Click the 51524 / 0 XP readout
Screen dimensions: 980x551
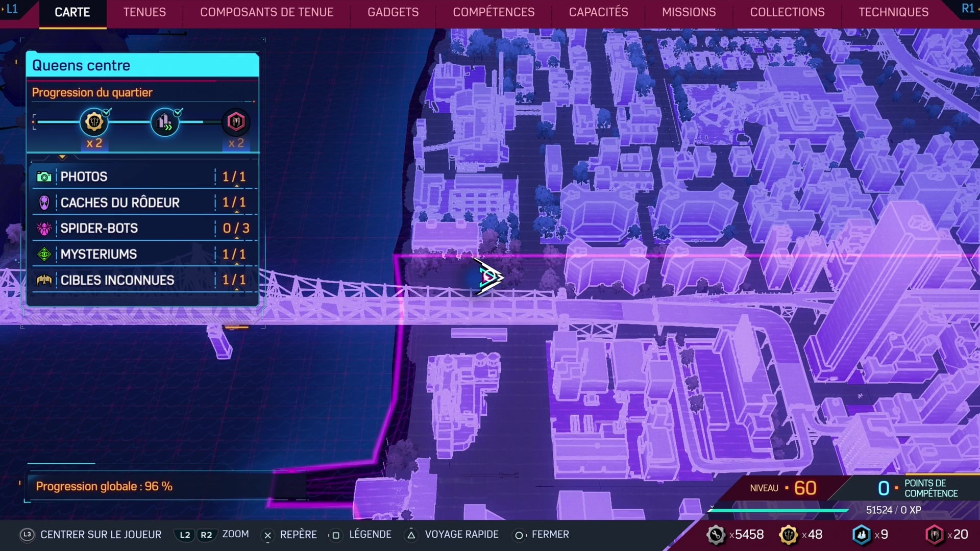pyautogui.click(x=893, y=510)
